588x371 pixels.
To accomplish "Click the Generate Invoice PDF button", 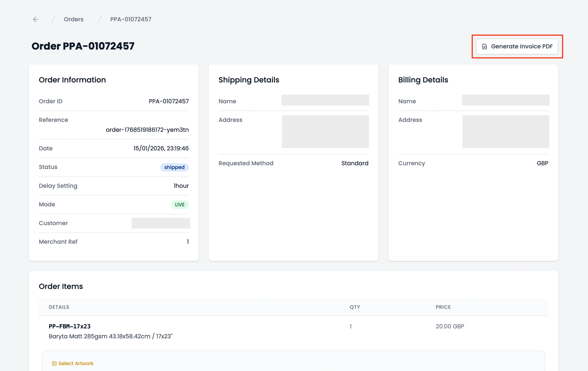I will [x=516, y=46].
